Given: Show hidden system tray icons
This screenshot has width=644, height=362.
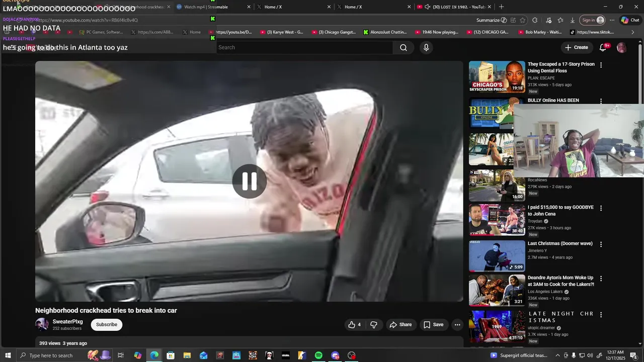Looking at the screenshot, I should point(557,355).
